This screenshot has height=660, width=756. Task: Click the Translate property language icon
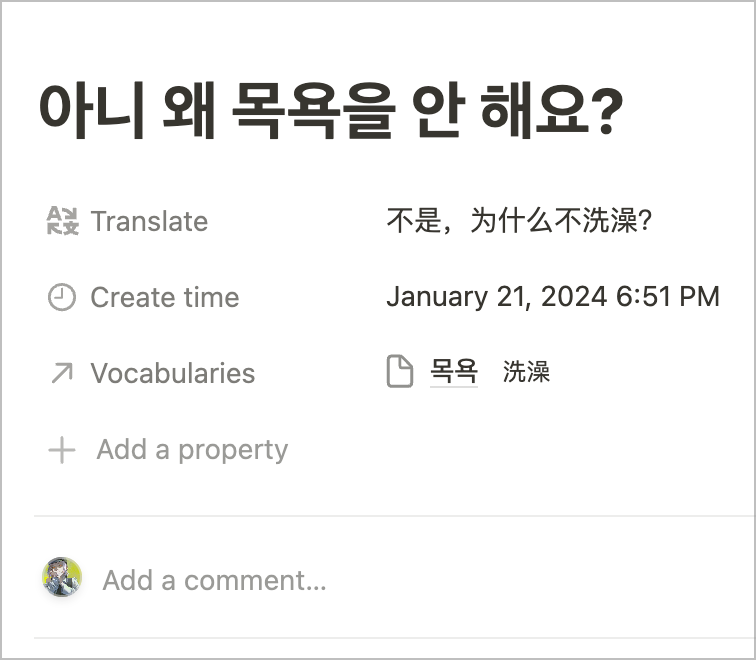(62, 221)
